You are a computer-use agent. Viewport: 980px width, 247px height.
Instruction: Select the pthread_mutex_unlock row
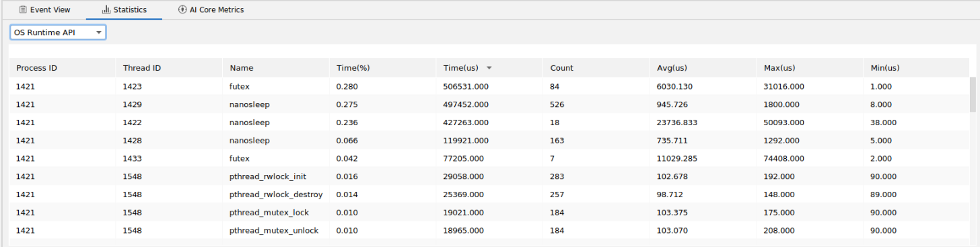coord(489,230)
